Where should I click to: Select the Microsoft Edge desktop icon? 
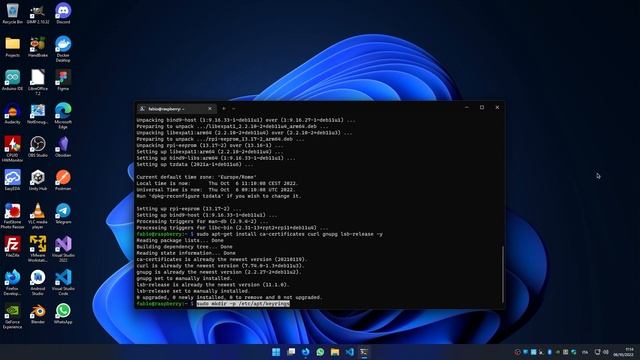63,116
